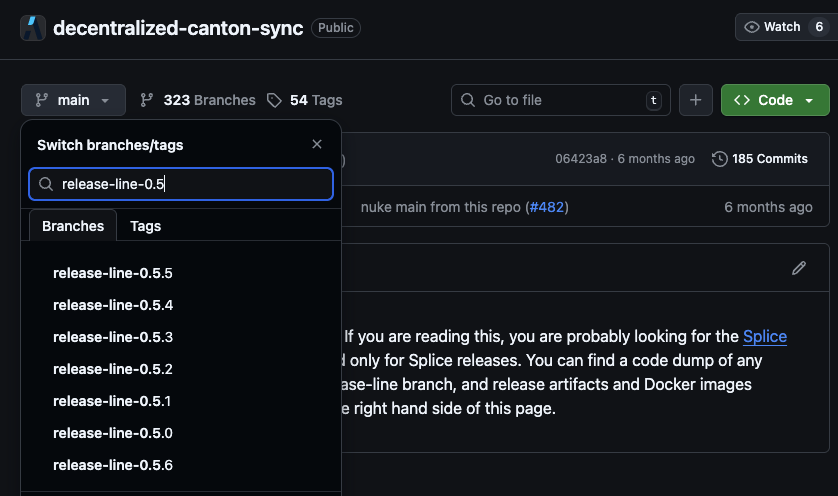Choose branch release-line-0.5.6
The height and width of the screenshot is (496, 838).
(113, 465)
